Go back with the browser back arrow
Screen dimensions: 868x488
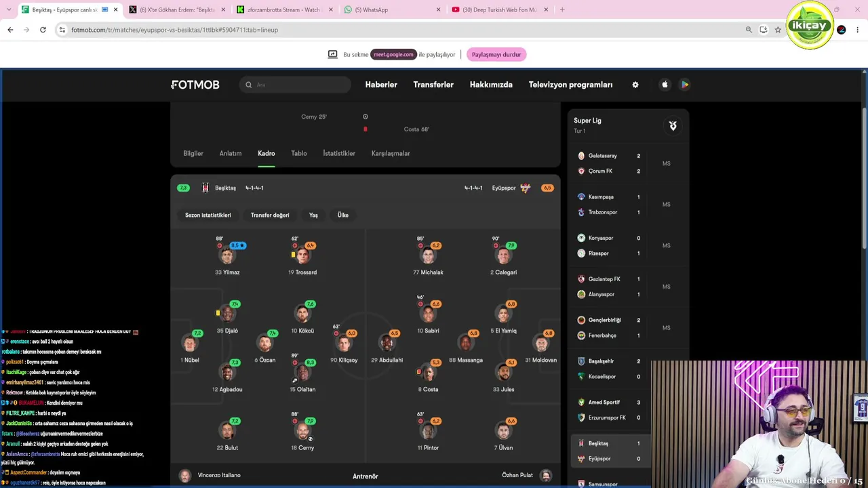click(x=10, y=30)
